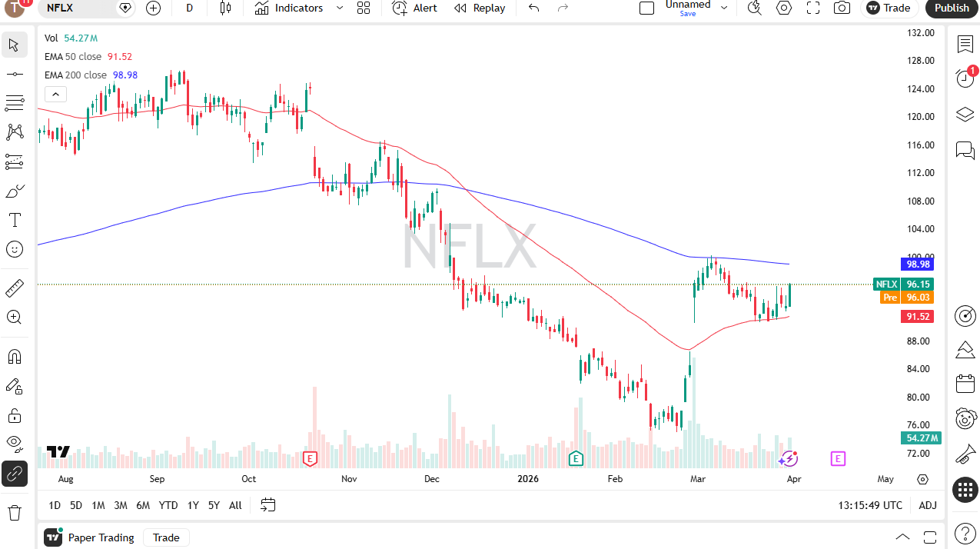Image resolution: width=980 pixels, height=549 pixels.
Task: Select the ruler measure tool
Action: (14, 288)
